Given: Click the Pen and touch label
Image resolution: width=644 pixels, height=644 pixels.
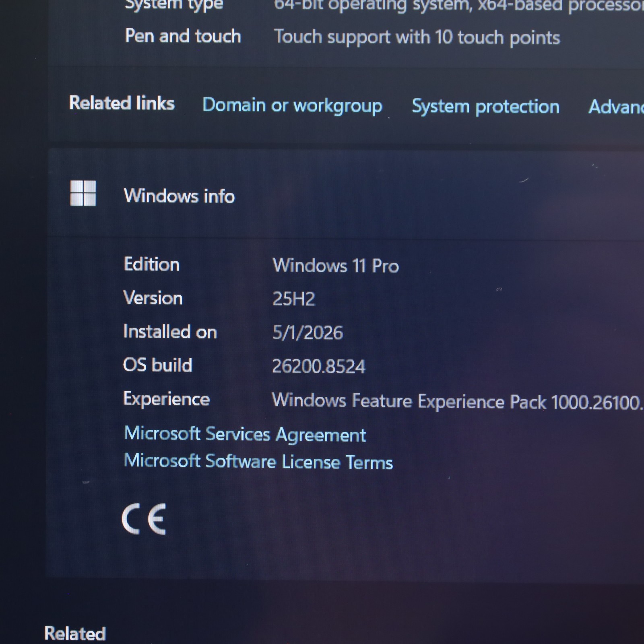Looking at the screenshot, I should [183, 36].
